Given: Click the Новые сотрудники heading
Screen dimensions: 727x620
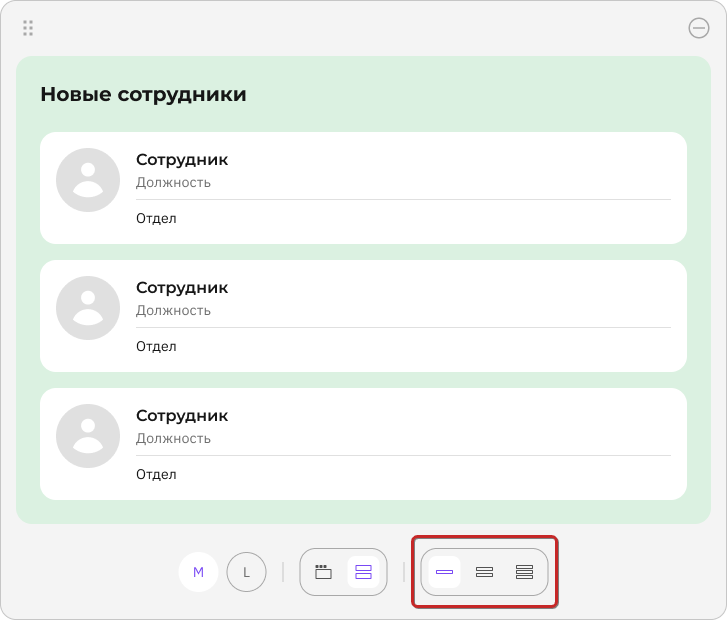Looking at the screenshot, I should (143, 94).
